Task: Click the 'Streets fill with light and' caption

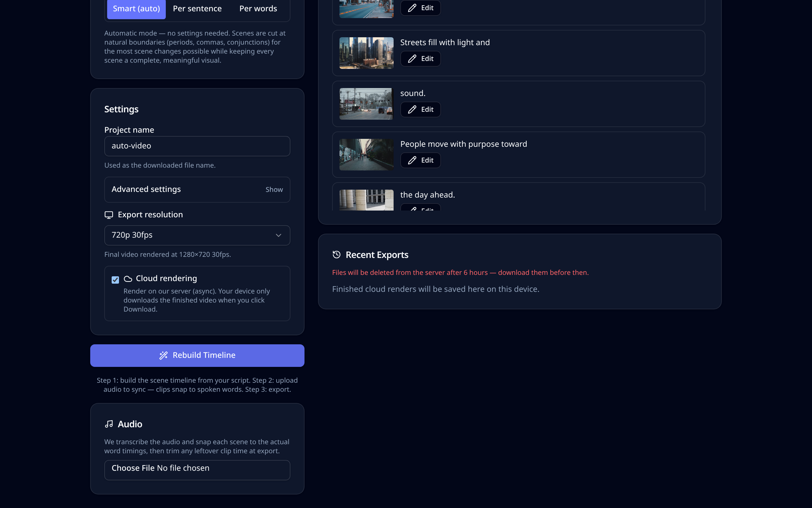Action: [x=445, y=42]
